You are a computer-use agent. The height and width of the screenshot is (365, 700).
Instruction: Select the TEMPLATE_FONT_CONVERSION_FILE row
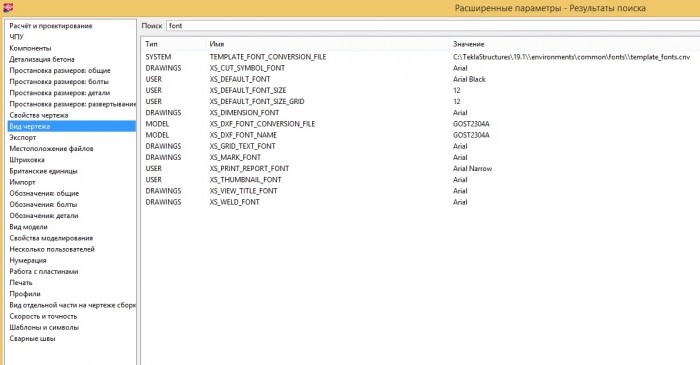(421, 57)
